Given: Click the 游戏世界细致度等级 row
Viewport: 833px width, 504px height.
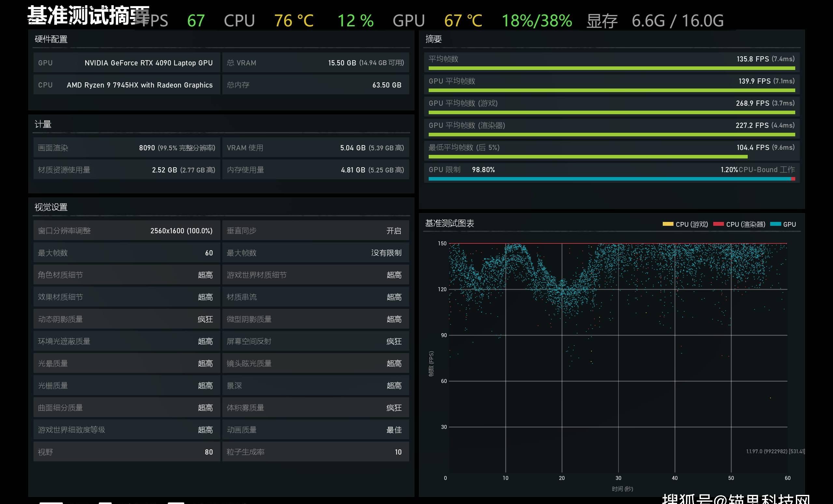Looking at the screenshot, I should point(127,429).
